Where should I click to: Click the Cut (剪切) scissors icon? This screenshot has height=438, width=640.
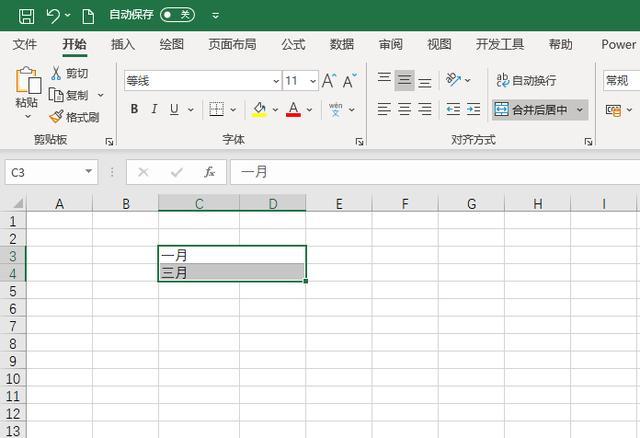(x=56, y=74)
